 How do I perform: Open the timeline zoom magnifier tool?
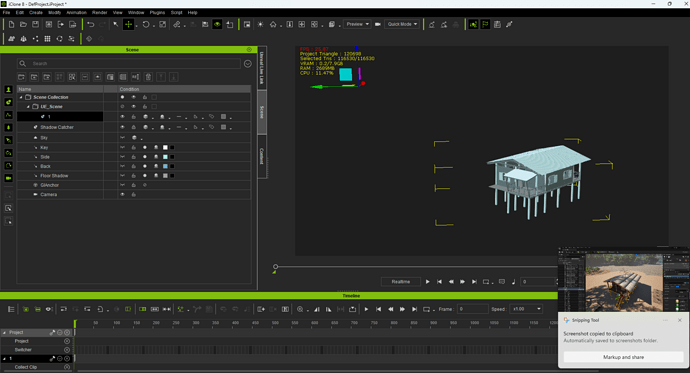click(300, 309)
